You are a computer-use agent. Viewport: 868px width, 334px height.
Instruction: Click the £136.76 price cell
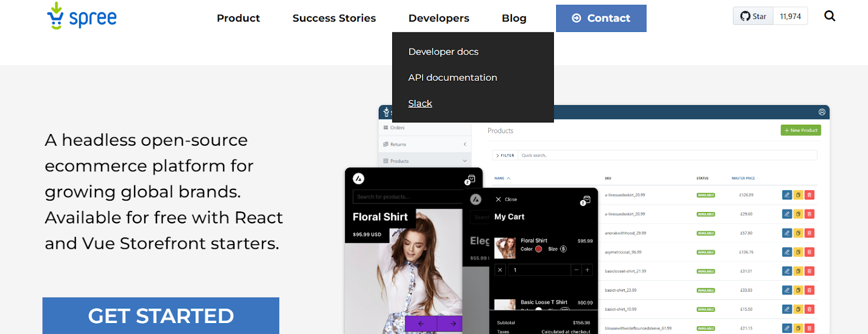point(746,252)
